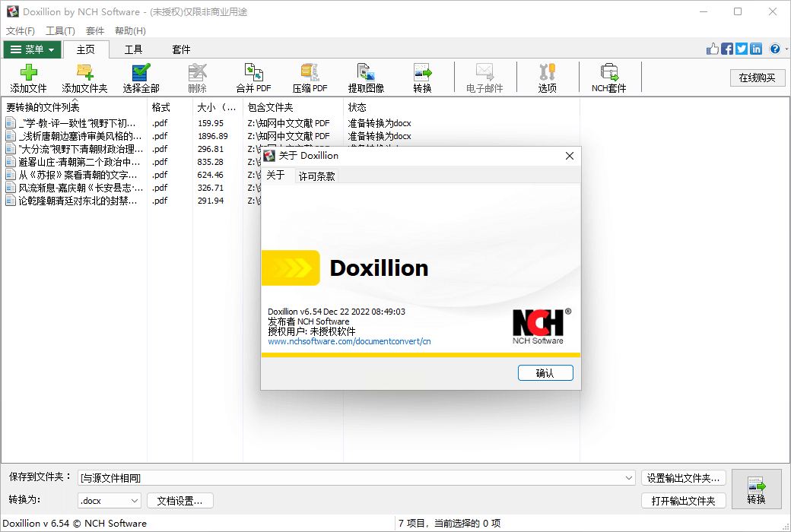Expand the Save to folder (保存到文件夹) combo box
Screen dimensions: 791x532
pyautogui.click(x=629, y=478)
